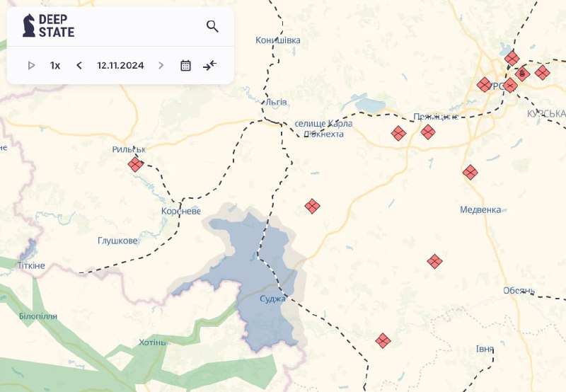Screen dimensions: 566x392
Task: Select the easternmost red diamond marker
Action: point(542,72)
